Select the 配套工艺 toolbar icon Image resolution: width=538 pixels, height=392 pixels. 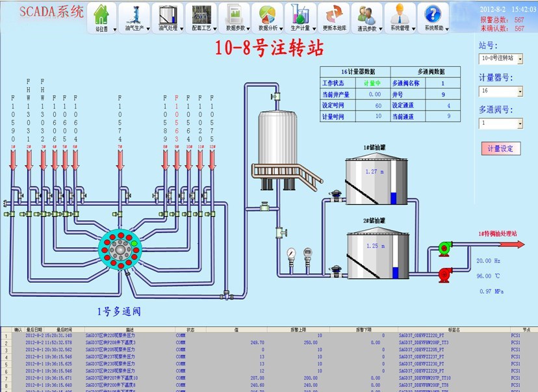coord(201,16)
